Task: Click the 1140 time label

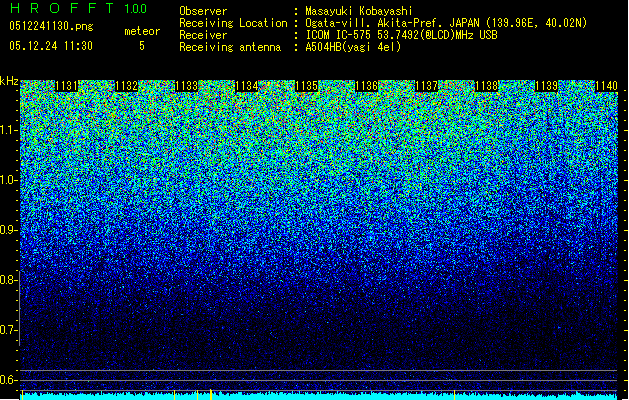Action: (x=607, y=86)
